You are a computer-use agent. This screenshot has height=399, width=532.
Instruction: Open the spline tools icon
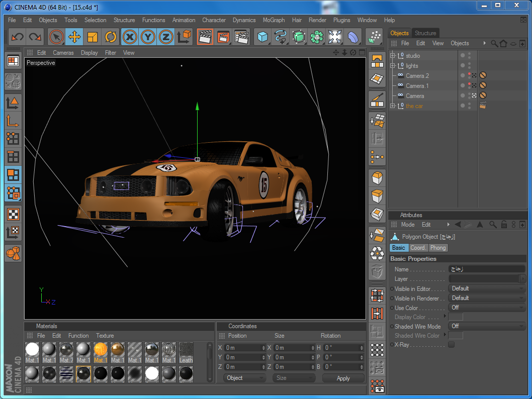click(280, 37)
